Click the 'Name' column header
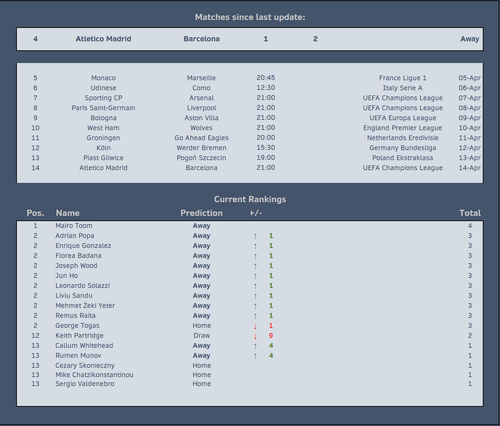The width and height of the screenshot is (500, 426). pos(67,213)
